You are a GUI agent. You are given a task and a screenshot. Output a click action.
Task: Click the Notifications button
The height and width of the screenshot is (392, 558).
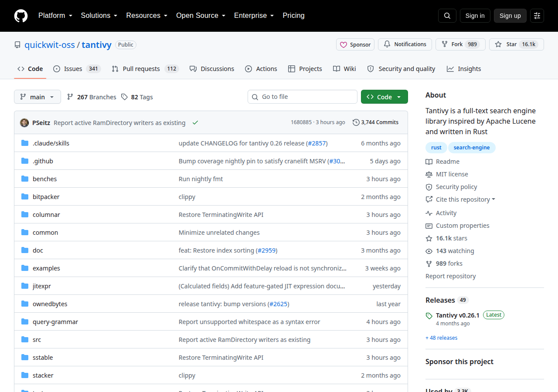[x=405, y=44]
